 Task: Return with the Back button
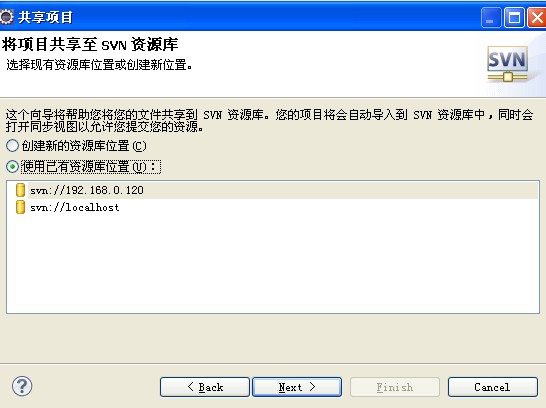[205, 387]
